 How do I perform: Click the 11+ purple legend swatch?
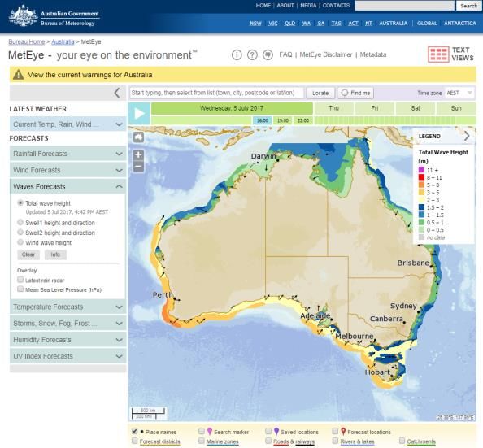(421, 170)
